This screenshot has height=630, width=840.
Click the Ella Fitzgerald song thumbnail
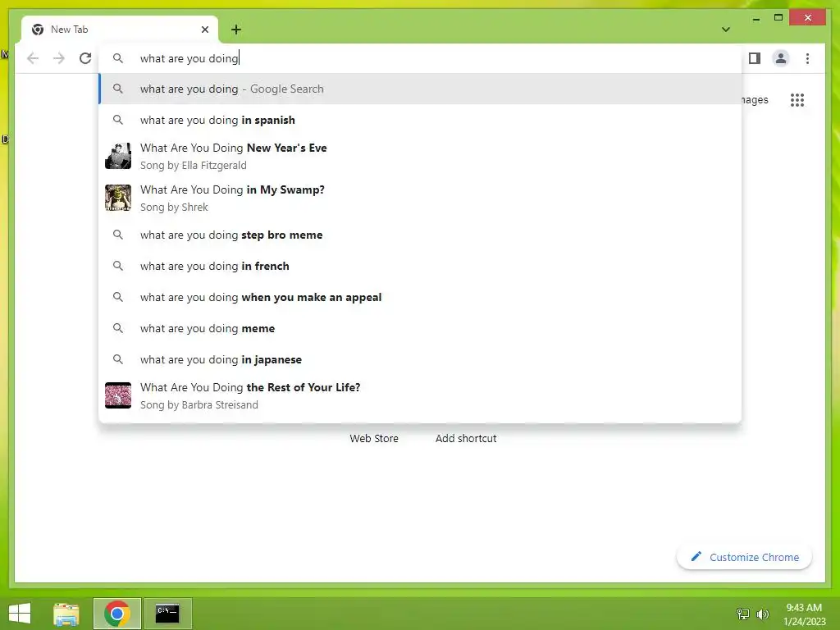click(x=118, y=156)
